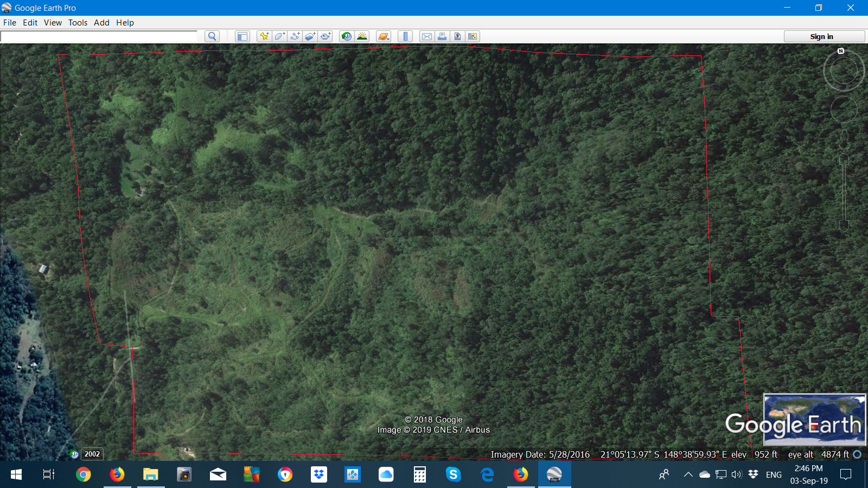Select the Add Polygon tool
The width and height of the screenshot is (868, 488).
coord(279,36)
